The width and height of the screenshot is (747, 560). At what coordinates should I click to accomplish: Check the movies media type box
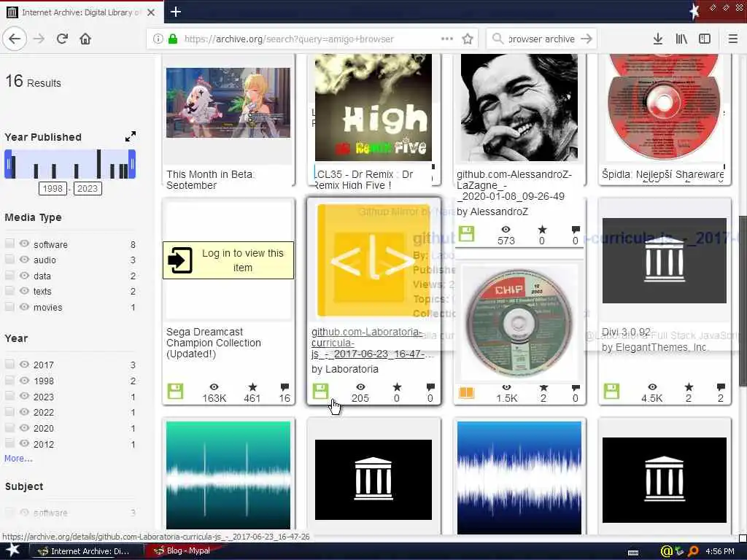click(x=9, y=307)
